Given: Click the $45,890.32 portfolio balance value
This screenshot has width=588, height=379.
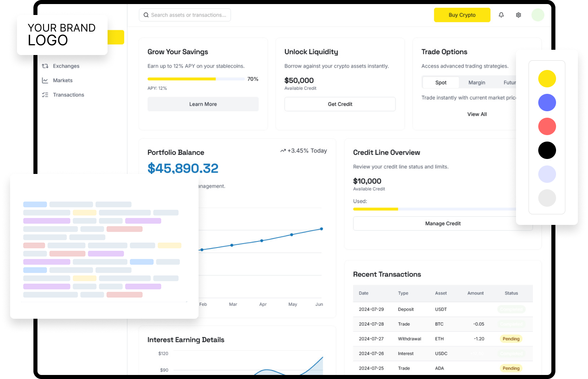Looking at the screenshot, I should 183,168.
